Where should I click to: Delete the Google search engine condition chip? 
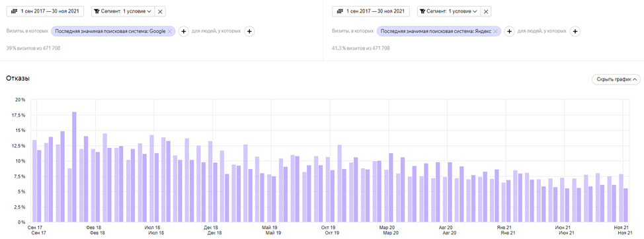point(170,31)
